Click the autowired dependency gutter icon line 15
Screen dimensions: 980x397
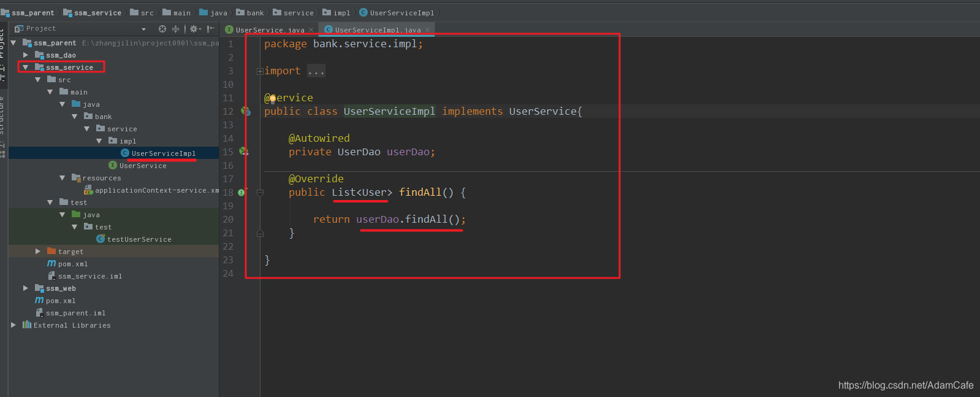(244, 151)
